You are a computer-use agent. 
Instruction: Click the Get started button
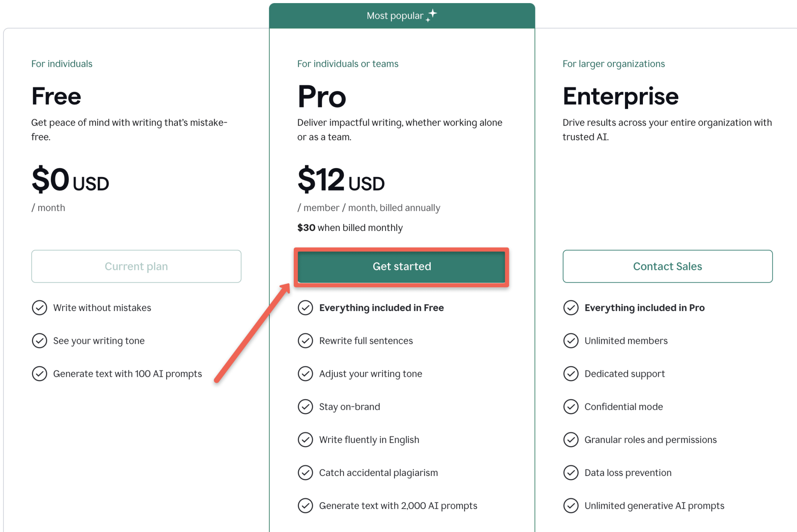pos(401,266)
